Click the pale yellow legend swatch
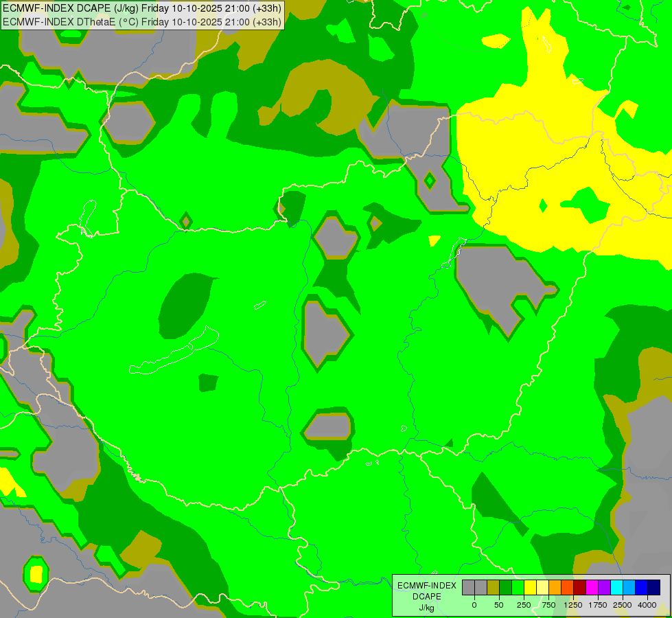Viewport: 672px width, 618px height. (542, 587)
